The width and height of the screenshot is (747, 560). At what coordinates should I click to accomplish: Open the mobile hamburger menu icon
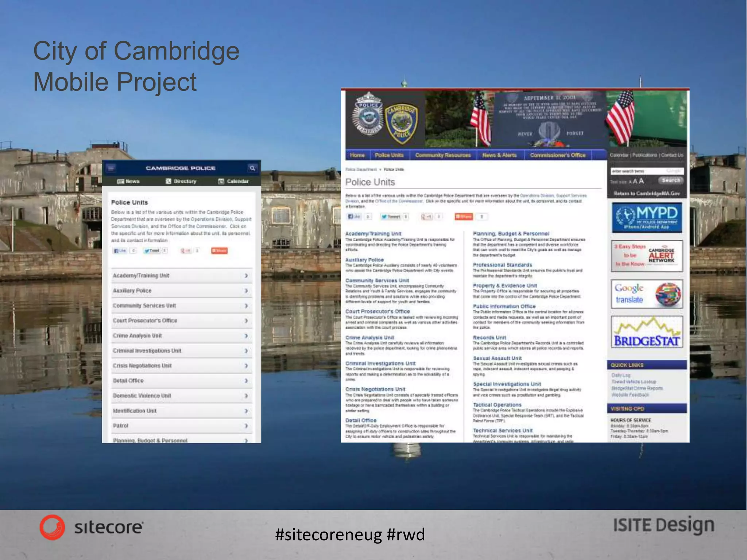tap(111, 168)
